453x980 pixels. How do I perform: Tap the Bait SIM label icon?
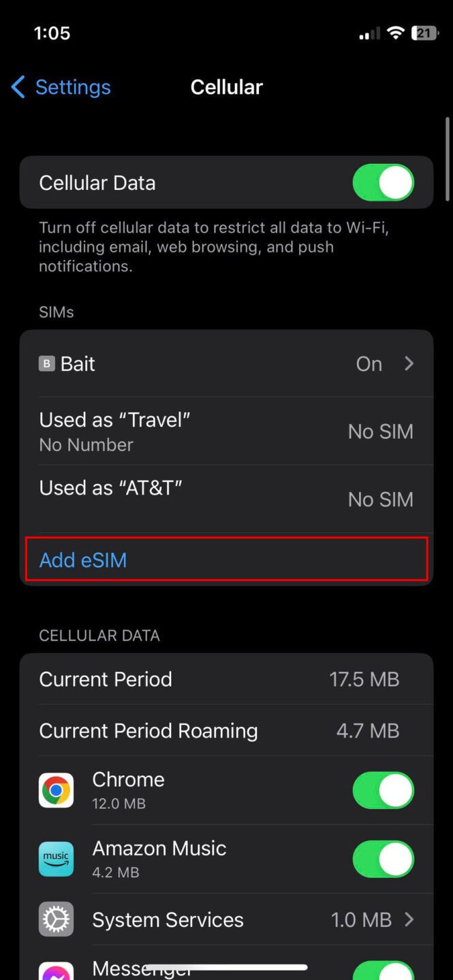[x=46, y=363]
